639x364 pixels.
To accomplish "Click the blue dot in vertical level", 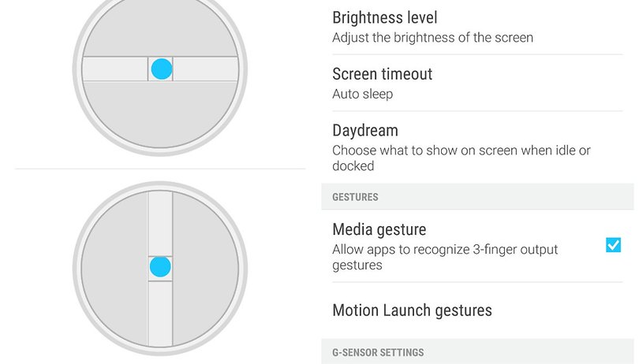I will pyautogui.click(x=160, y=267).
